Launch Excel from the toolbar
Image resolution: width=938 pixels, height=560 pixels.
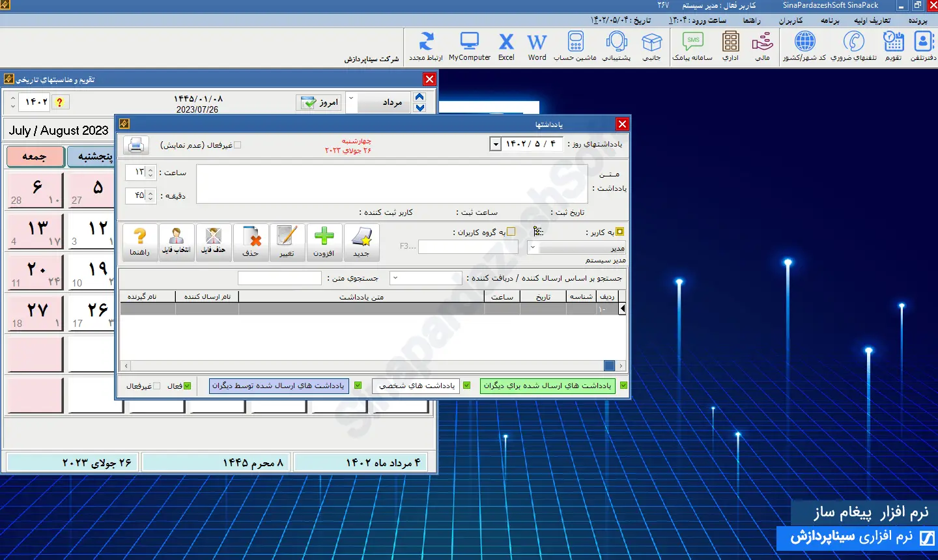click(x=506, y=46)
